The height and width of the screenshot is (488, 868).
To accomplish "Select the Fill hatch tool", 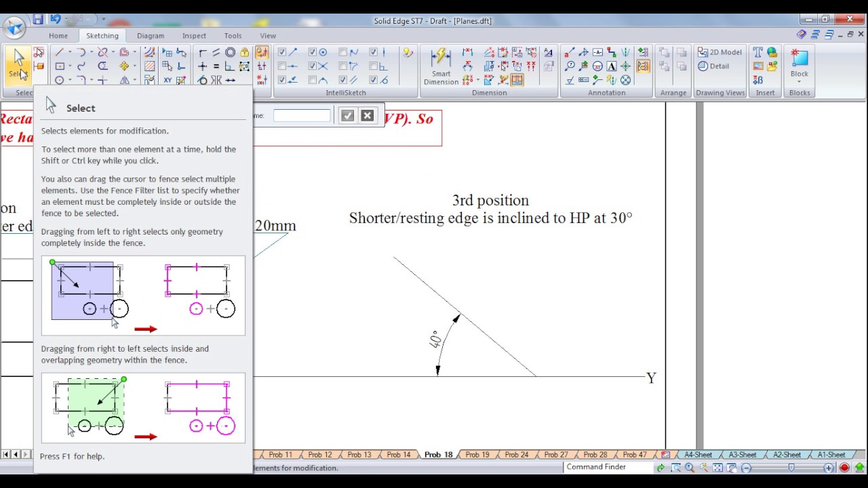I will pos(149,66).
